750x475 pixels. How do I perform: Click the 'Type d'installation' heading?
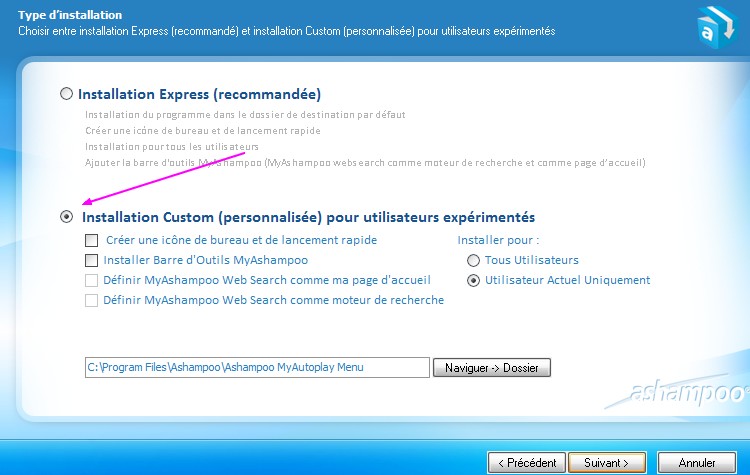[x=70, y=15]
